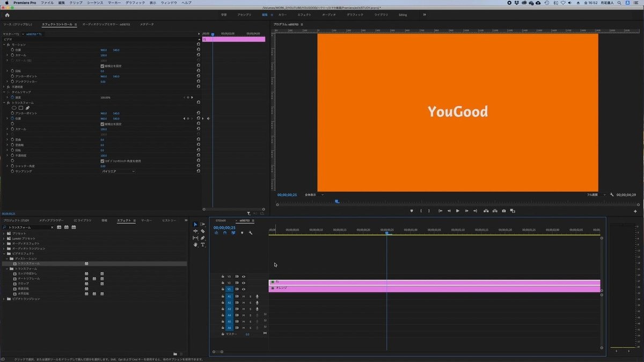Select the Hand tool
644x362 pixels.
tap(195, 245)
